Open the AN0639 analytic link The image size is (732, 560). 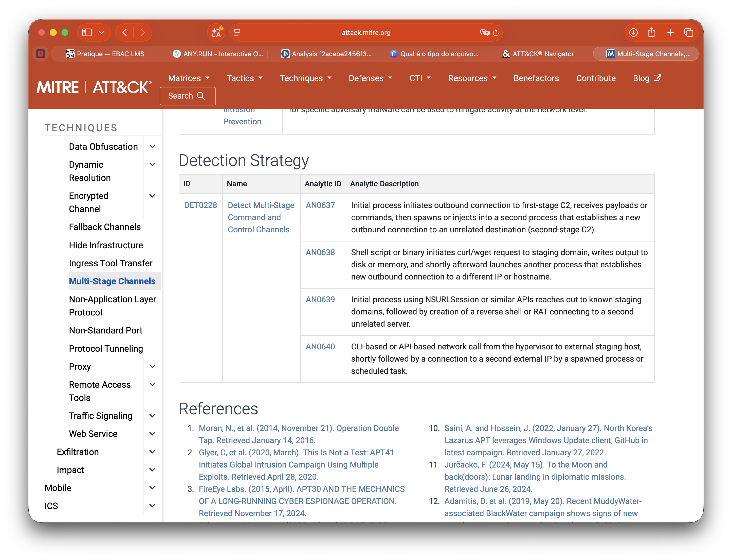pos(320,299)
